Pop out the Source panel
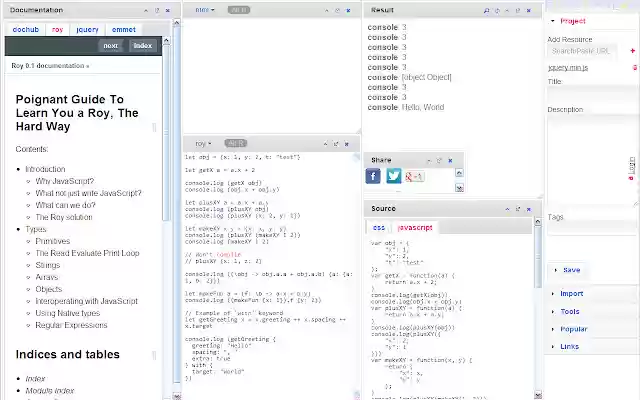The image size is (640, 400). (518, 209)
